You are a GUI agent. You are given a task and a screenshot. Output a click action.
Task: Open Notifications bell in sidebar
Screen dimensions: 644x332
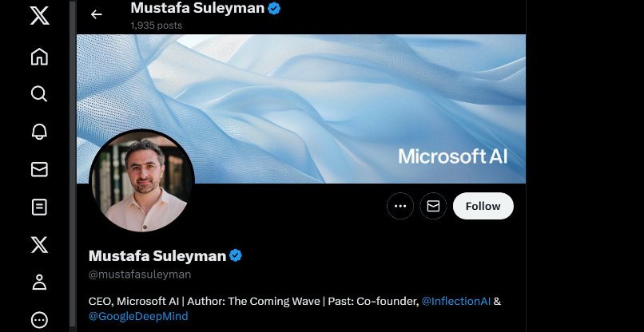[39, 132]
